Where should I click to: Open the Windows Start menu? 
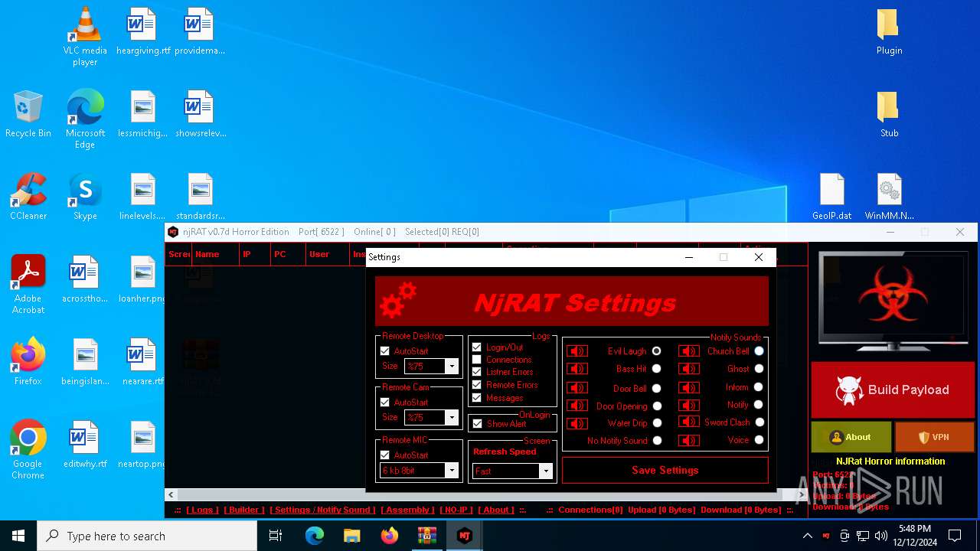18,536
